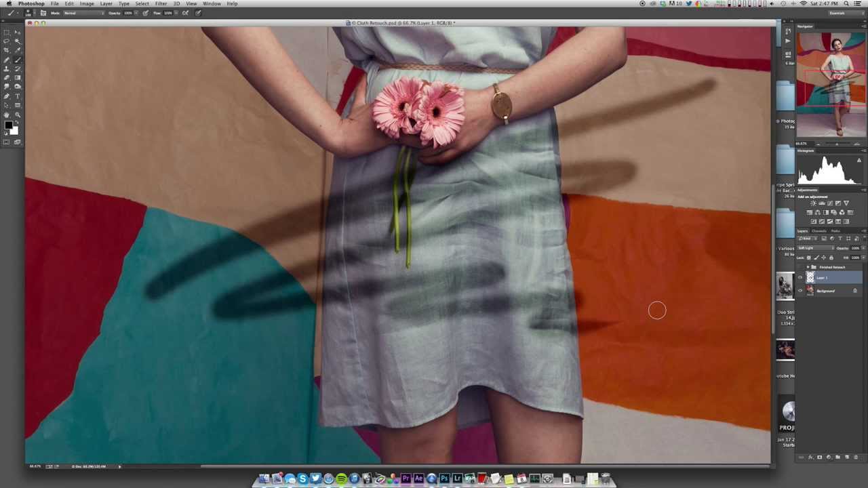
Task: Add an Exposure adjustment
Action: click(838, 203)
